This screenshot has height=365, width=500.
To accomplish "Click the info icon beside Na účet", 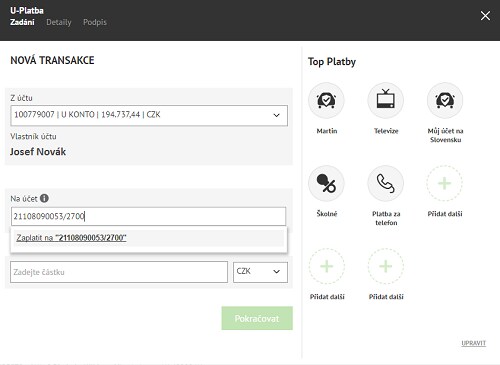I will (x=44, y=198).
